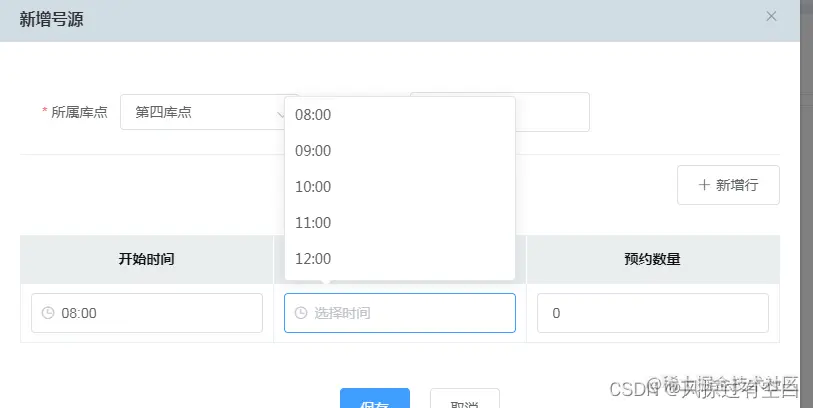The width and height of the screenshot is (813, 408).
Task: Click the 所属库点 field label
Action: click(x=79, y=112)
